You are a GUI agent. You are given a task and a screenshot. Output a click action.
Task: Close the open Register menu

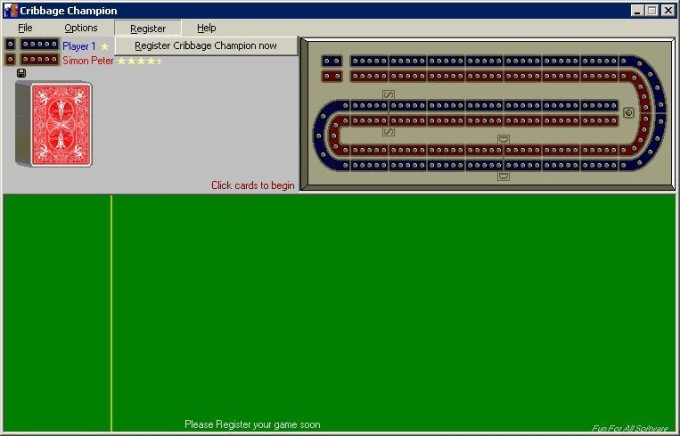click(x=148, y=28)
